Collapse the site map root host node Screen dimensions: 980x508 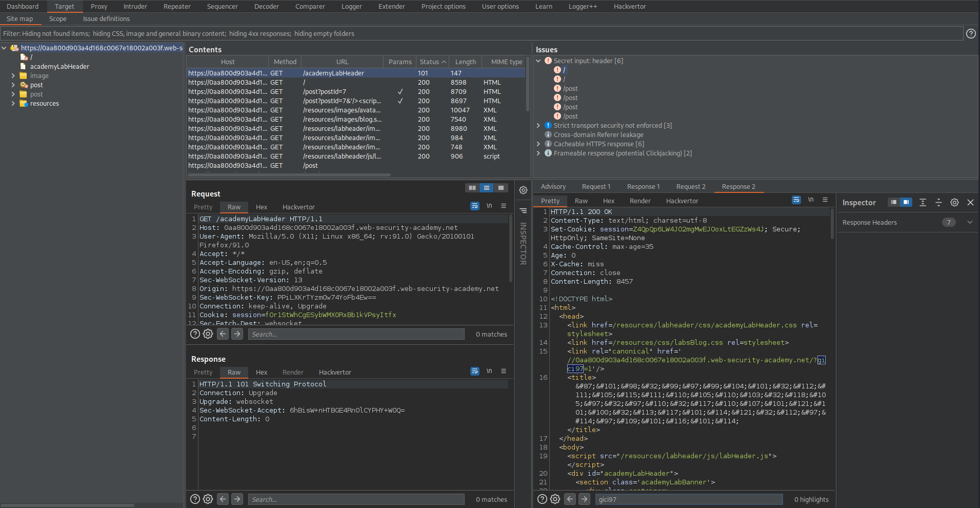(x=4, y=48)
